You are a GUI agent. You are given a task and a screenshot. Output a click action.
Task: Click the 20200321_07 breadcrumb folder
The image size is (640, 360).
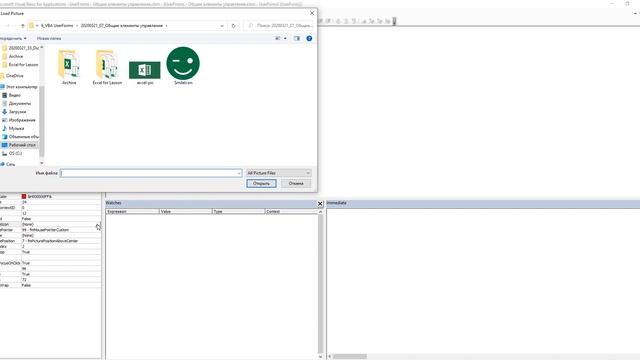[122, 26]
